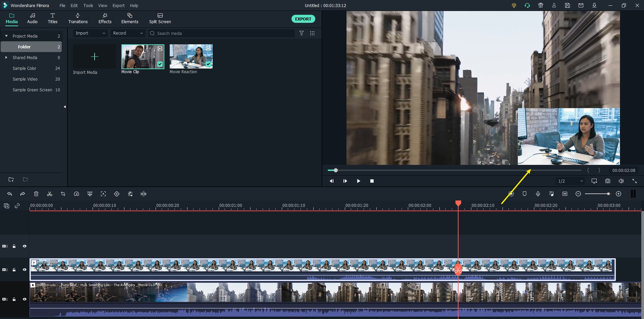Image resolution: width=644 pixels, height=319 pixels.
Task: Open the Keyframe diamond tool
Action: coord(117,194)
